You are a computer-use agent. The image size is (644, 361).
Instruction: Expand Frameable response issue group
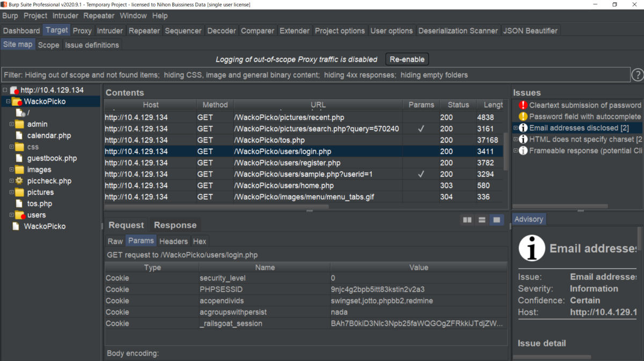point(516,150)
